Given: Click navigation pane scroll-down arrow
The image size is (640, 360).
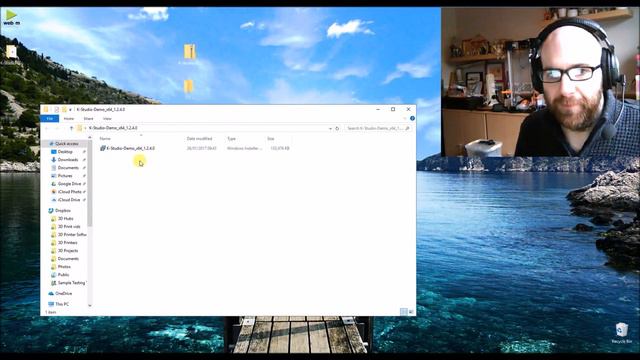Looking at the screenshot, I should coord(90,305).
